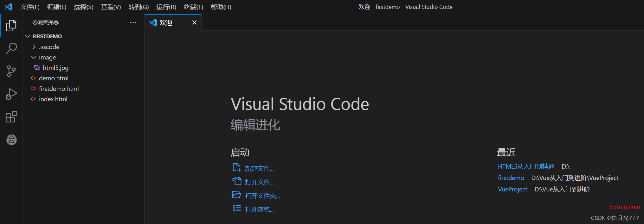Click the VS Code logo in title bar

coord(9,7)
